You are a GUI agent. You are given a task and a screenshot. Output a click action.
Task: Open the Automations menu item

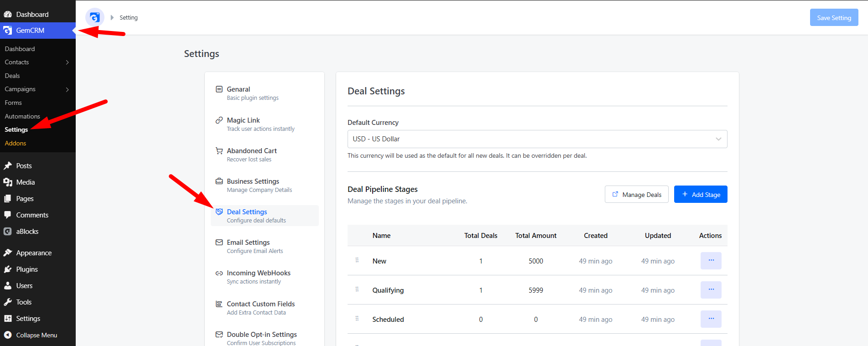coord(22,116)
